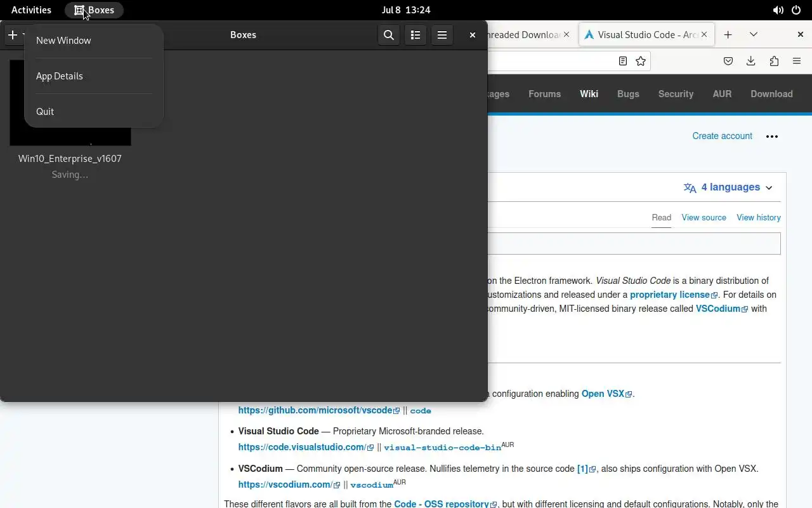812x508 pixels.
Task: Follow the proprietary license link
Action: coord(674,295)
